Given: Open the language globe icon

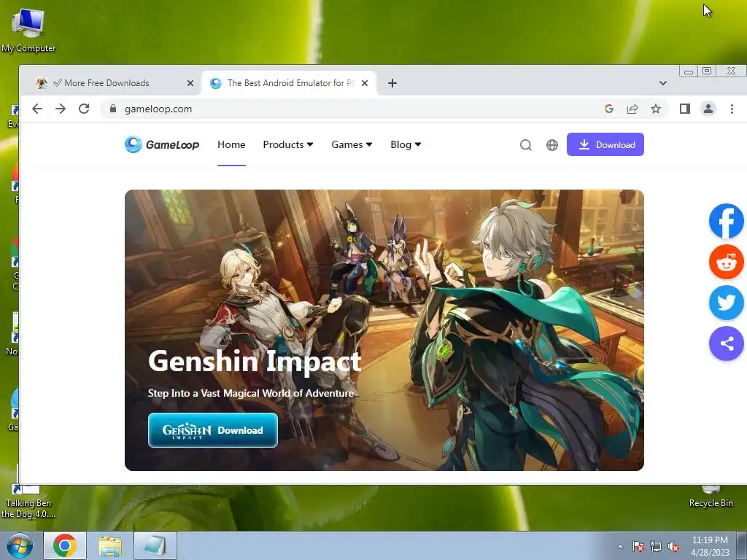Looking at the screenshot, I should coord(551,145).
